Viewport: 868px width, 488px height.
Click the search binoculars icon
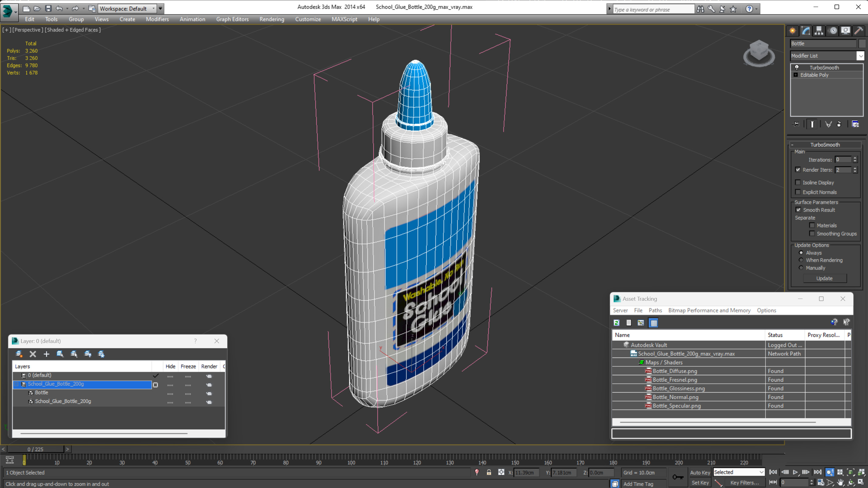pyautogui.click(x=700, y=9)
